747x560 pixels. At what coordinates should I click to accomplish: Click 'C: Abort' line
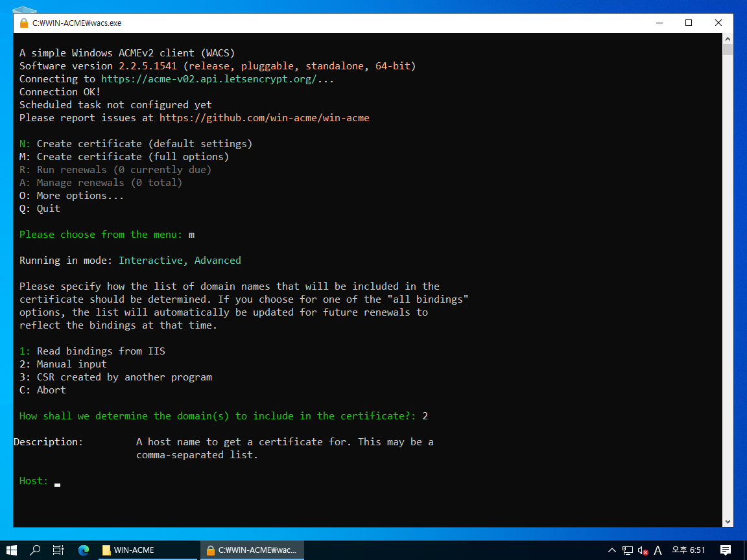(42, 390)
